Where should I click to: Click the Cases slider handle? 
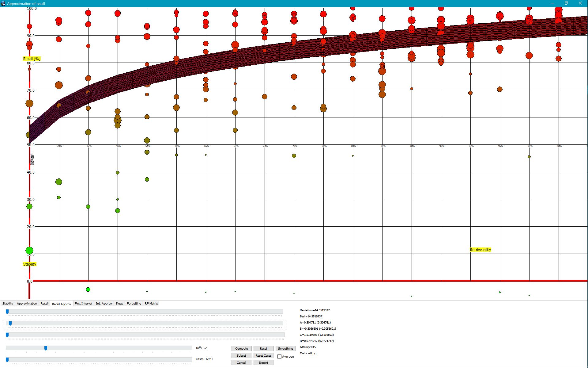tap(7, 360)
